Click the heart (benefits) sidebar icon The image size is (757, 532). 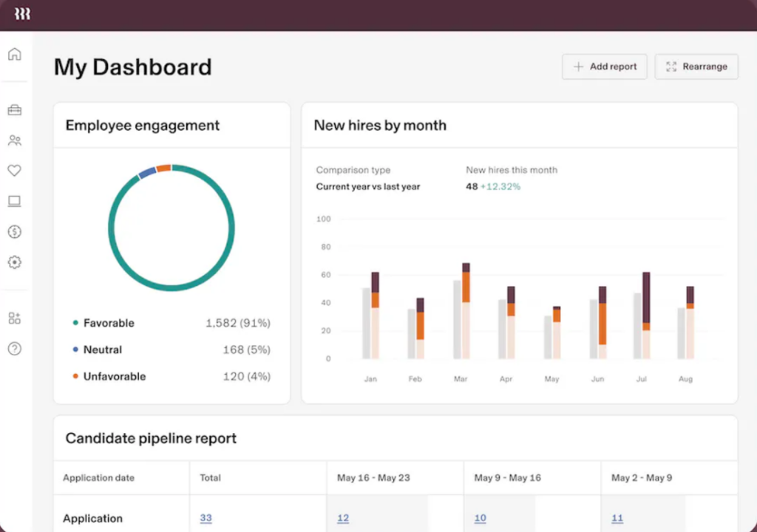pos(14,171)
